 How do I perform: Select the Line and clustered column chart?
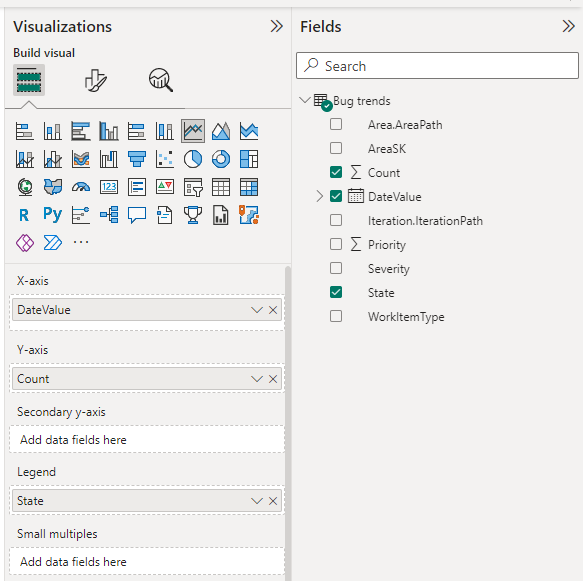click(x=53, y=159)
